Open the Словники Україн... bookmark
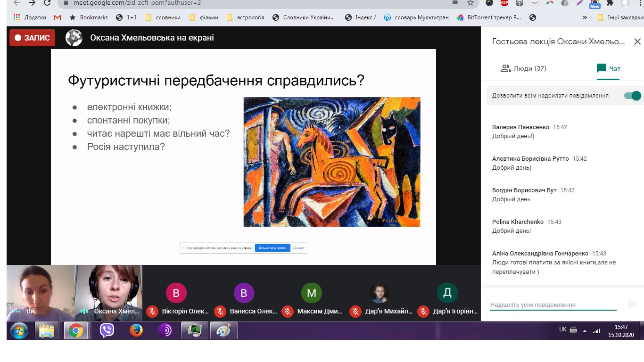This screenshot has width=644, height=362. (304, 17)
